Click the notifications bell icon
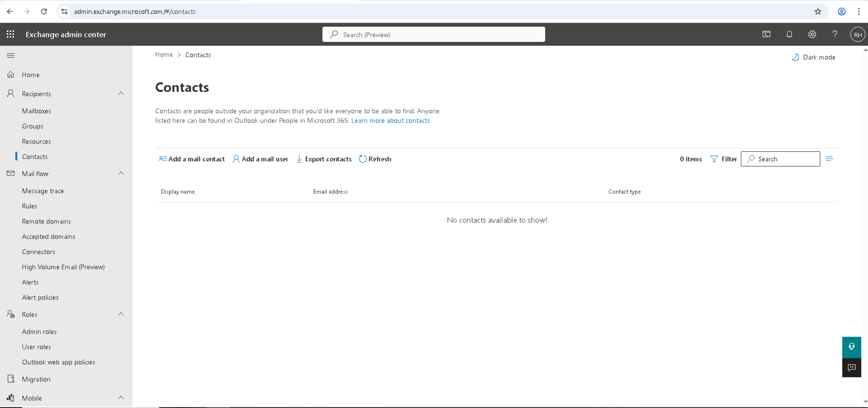This screenshot has width=868, height=408. coord(789,34)
